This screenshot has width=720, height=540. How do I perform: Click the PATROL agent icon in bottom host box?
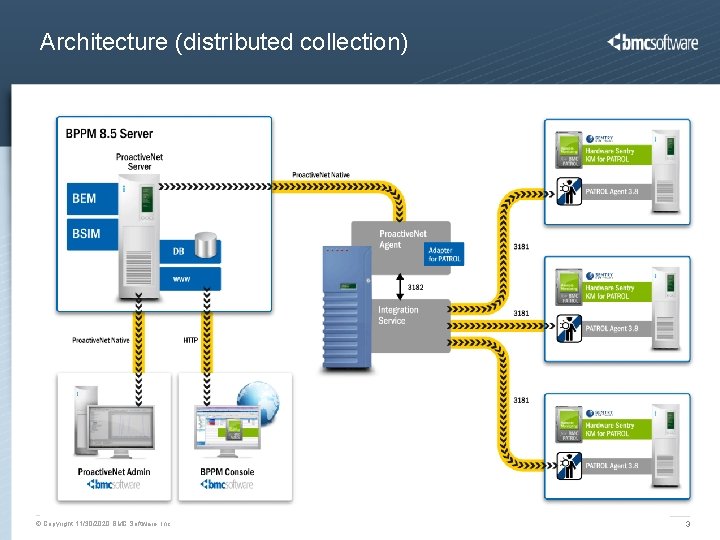[569, 466]
